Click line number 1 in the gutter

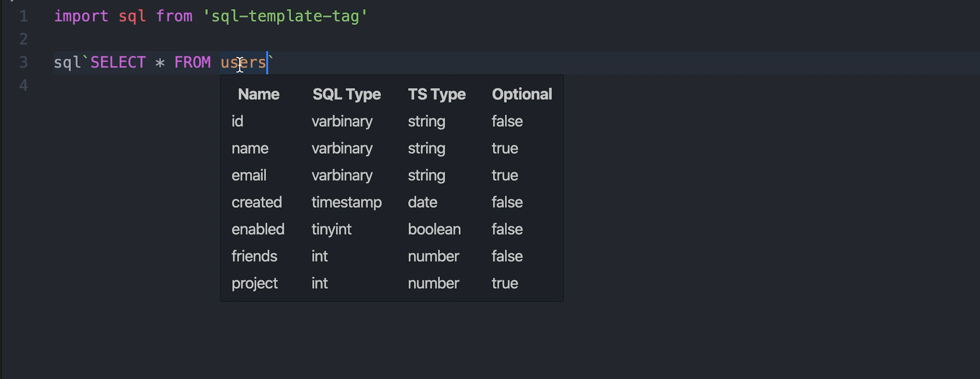pos(24,16)
